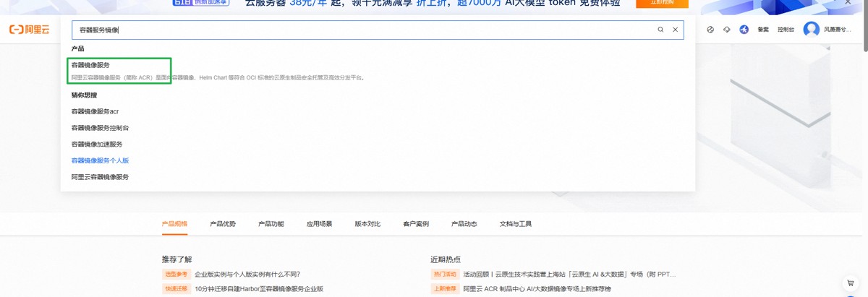Open shopping cart icon at bottom right
This screenshot has width=868, height=297.
[x=851, y=283]
